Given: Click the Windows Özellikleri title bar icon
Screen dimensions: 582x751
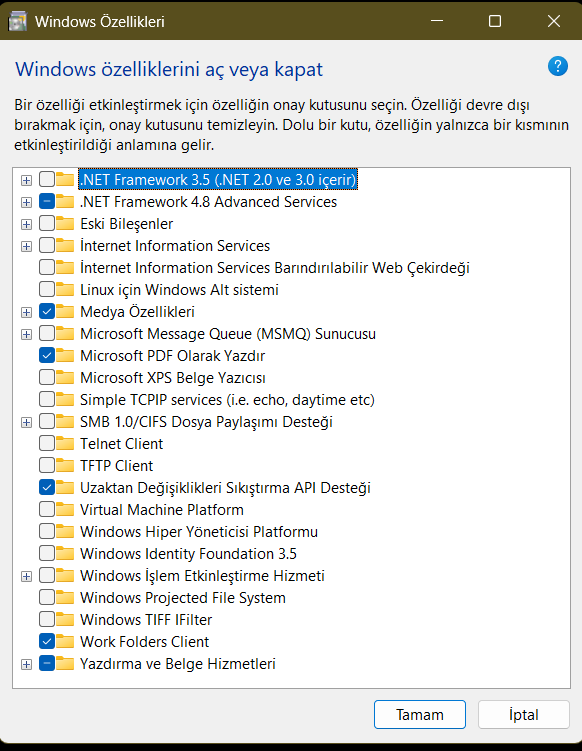Looking at the screenshot, I should point(18,21).
